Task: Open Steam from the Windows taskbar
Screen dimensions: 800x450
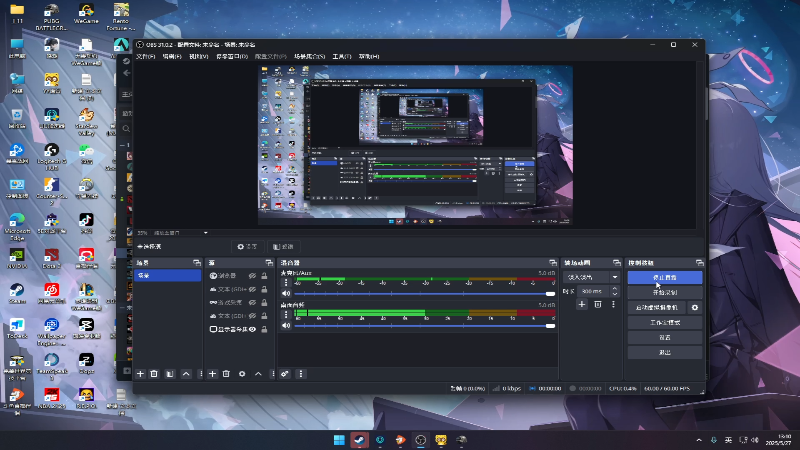Action: pos(359,440)
